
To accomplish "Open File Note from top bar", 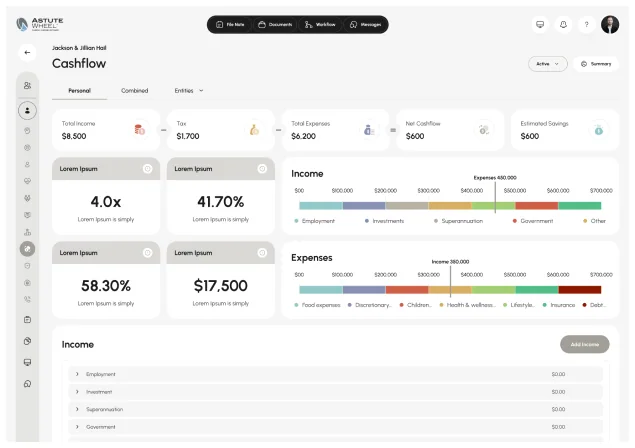I will coord(230,25).
